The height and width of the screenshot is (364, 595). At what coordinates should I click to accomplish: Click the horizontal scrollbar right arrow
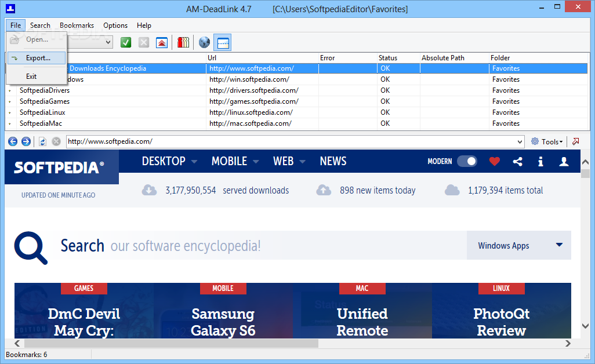point(568,343)
